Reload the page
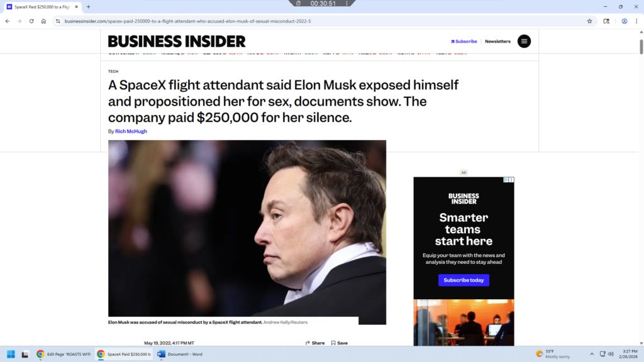This screenshot has height=362, width=644. pos(31,21)
